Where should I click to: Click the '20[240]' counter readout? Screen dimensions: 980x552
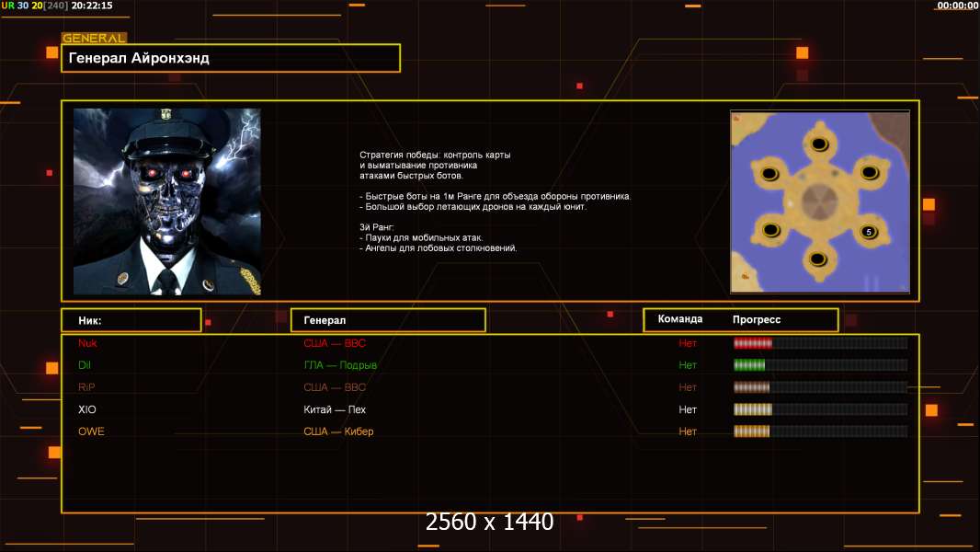pos(50,6)
